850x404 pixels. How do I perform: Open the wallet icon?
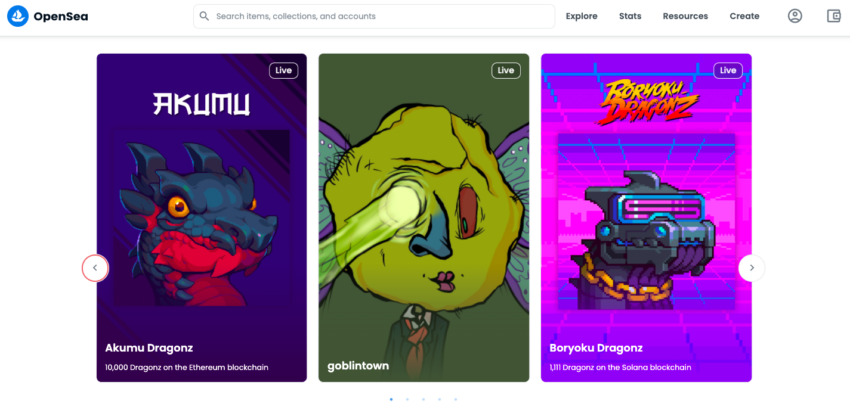pyautogui.click(x=833, y=16)
